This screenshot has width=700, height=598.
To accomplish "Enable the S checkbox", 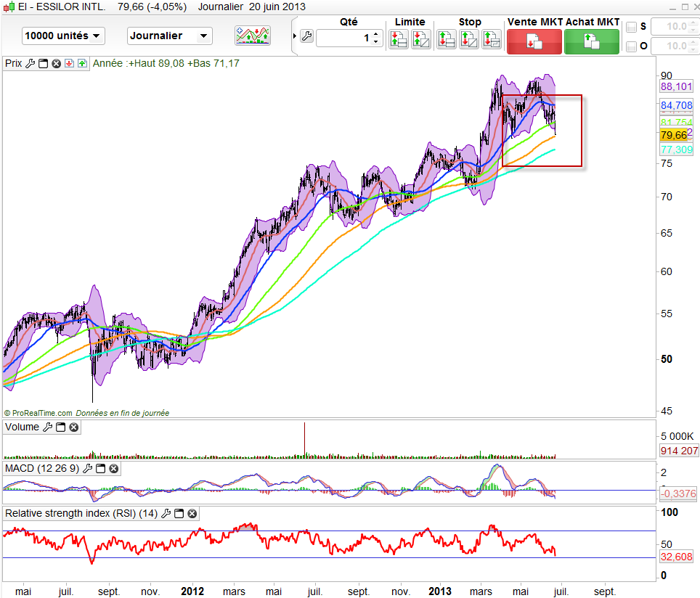I will coord(631,27).
